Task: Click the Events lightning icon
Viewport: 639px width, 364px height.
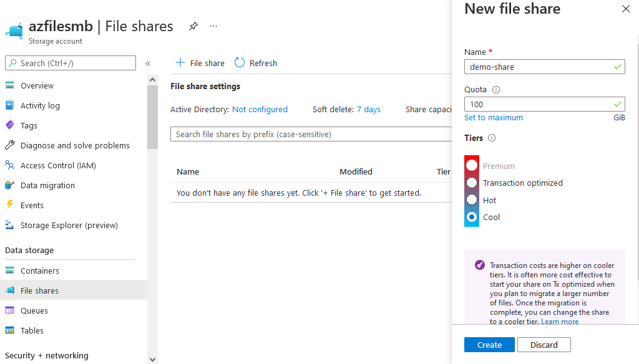Action: click(10, 205)
